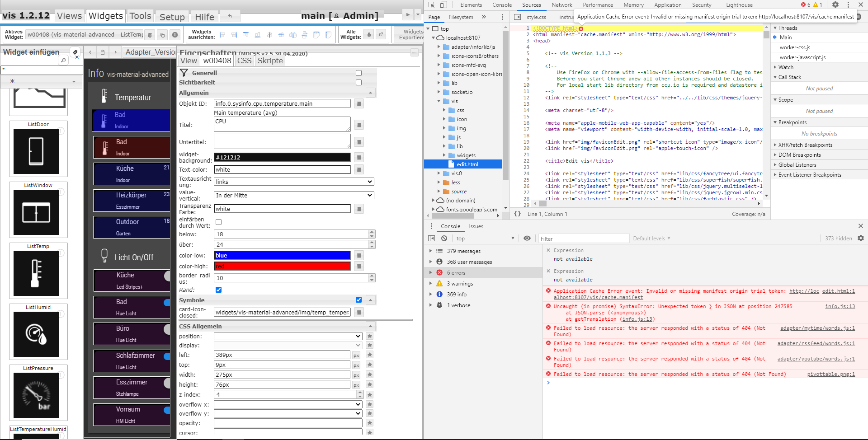The width and height of the screenshot is (868, 440).
Task: Select the Filesystem navigator tab
Action: pyautogui.click(x=461, y=17)
